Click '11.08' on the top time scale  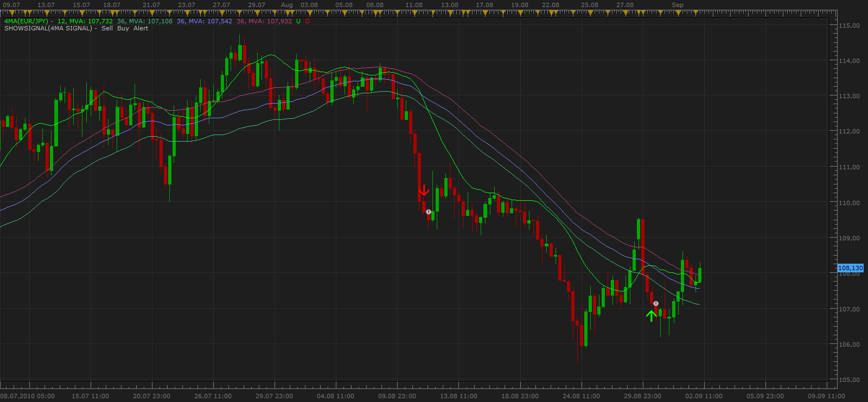(x=414, y=5)
